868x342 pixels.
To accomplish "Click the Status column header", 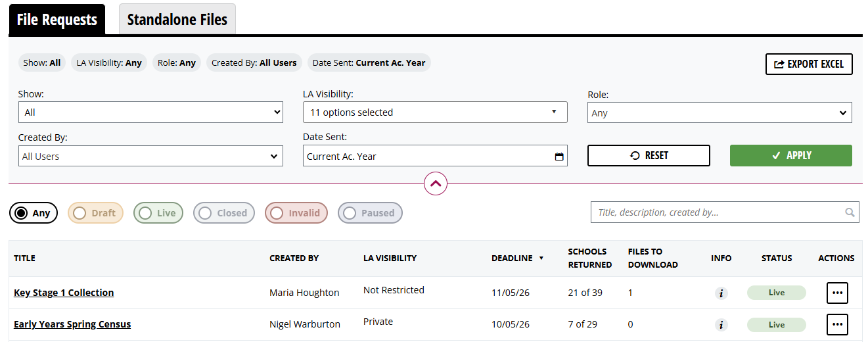I will click(777, 258).
